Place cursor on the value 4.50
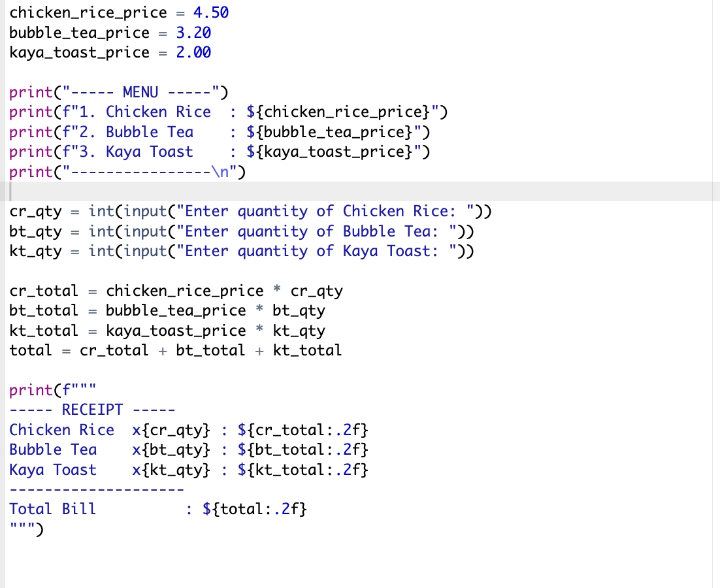 pyautogui.click(x=210, y=12)
